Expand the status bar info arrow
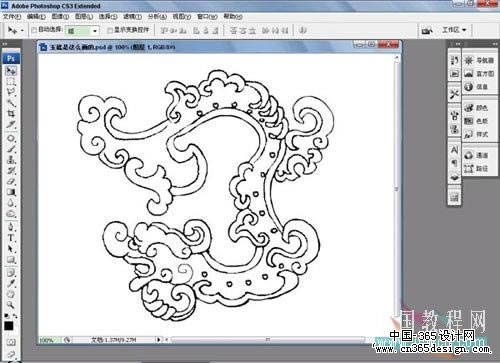Image resolution: width=500 pixels, height=363 pixels. tap(159, 340)
